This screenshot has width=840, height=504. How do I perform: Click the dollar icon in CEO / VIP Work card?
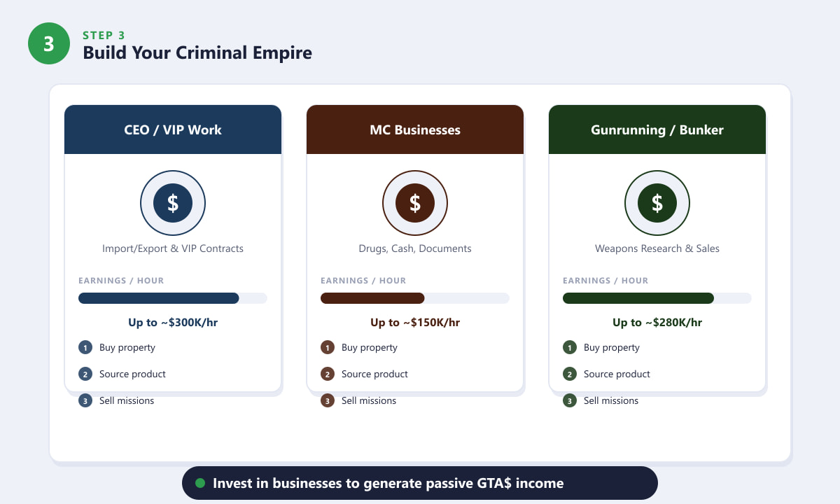click(x=173, y=204)
